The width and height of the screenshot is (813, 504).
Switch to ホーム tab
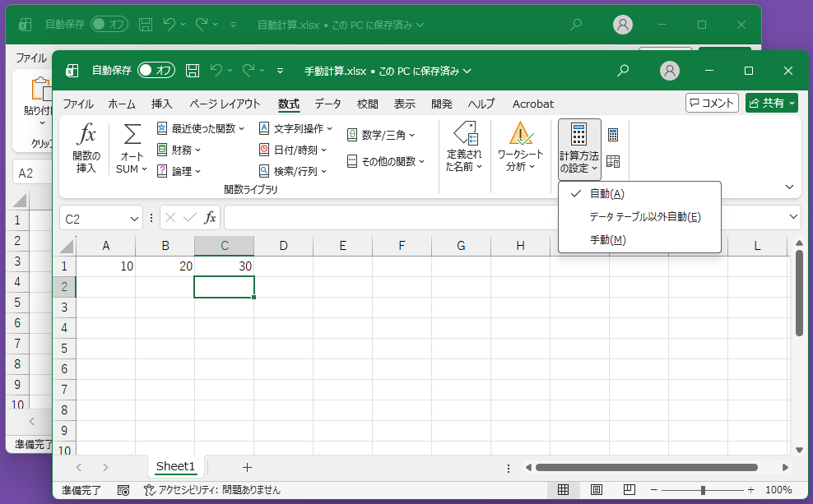pyautogui.click(x=122, y=104)
